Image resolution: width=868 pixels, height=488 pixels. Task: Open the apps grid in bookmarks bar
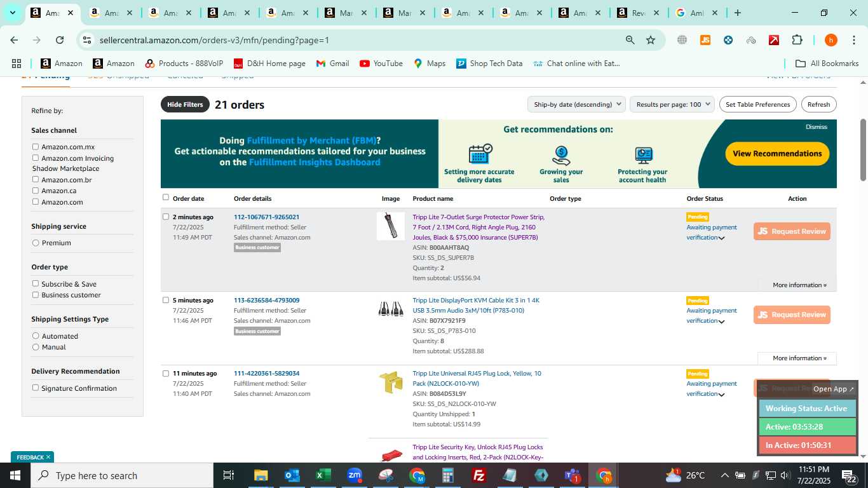coord(17,64)
